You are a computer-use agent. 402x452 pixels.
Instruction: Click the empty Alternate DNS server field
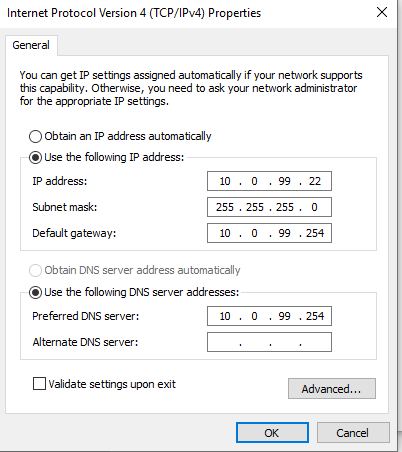[269, 342]
